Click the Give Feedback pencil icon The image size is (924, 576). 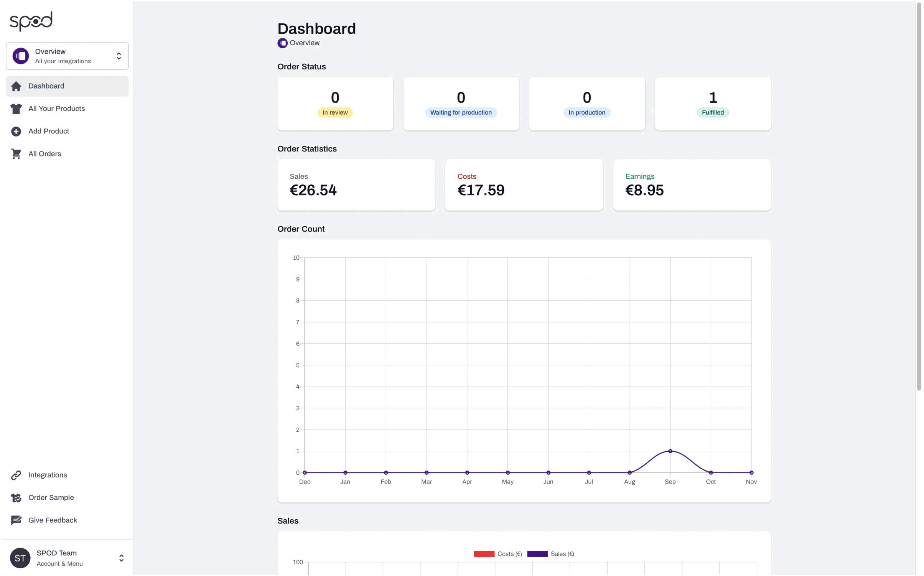[x=16, y=521]
